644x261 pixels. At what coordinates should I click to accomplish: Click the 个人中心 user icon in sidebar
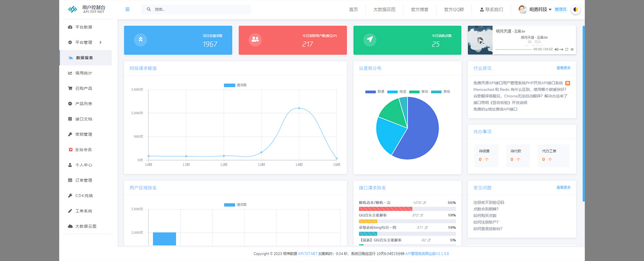click(70, 165)
